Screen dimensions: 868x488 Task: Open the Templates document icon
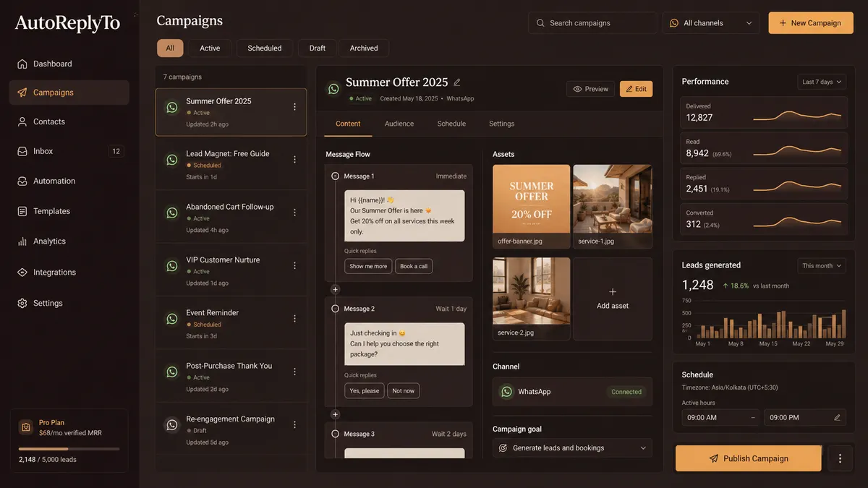tap(22, 211)
